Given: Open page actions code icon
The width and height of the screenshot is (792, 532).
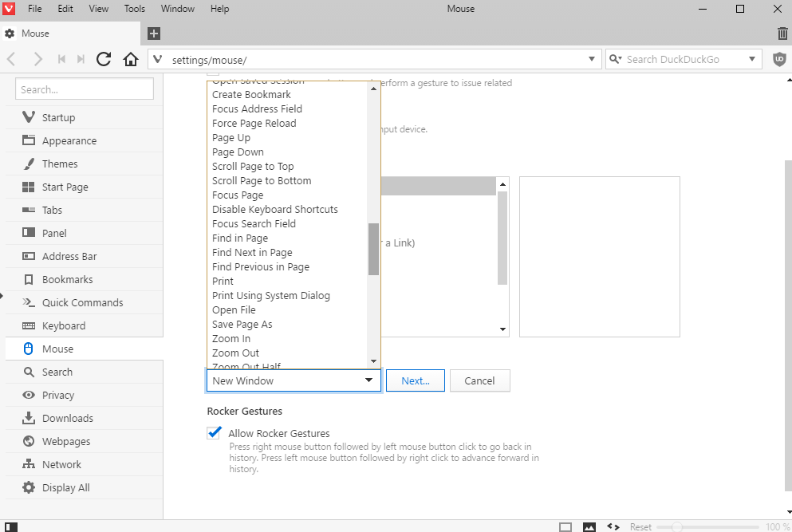Looking at the screenshot, I should click(613, 527).
